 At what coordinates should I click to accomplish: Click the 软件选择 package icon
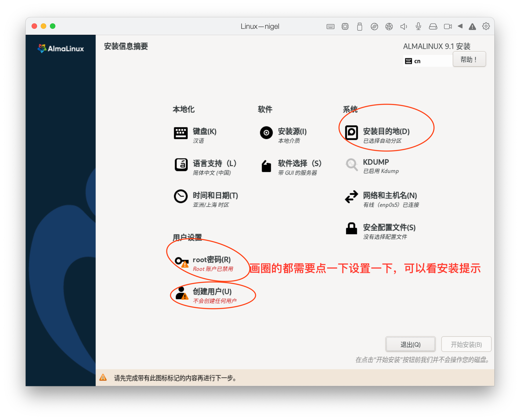point(266,166)
